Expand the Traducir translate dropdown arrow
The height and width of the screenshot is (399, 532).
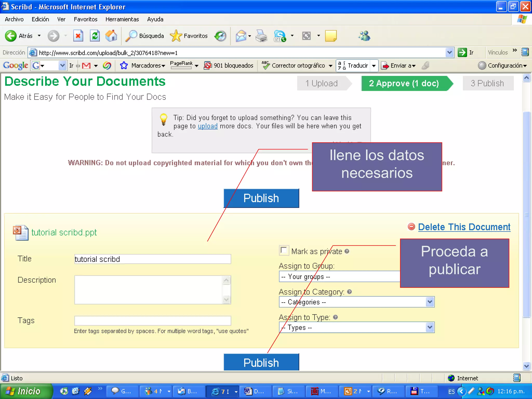point(374,65)
